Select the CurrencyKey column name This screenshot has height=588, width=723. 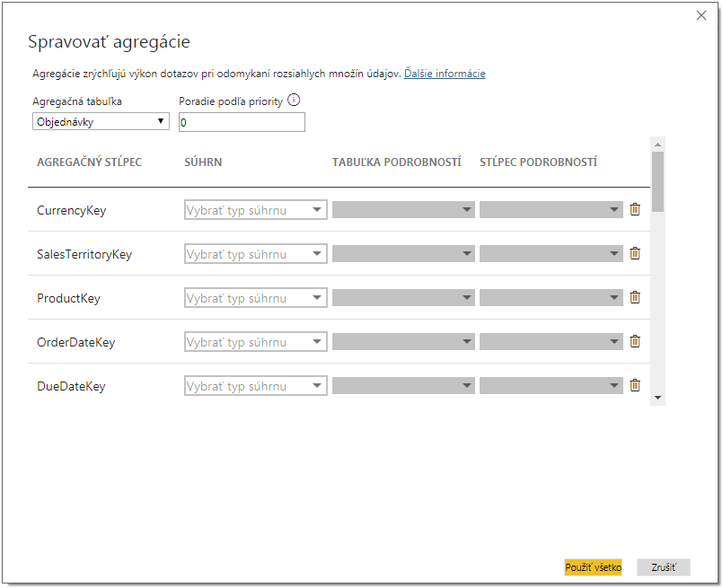coord(72,210)
